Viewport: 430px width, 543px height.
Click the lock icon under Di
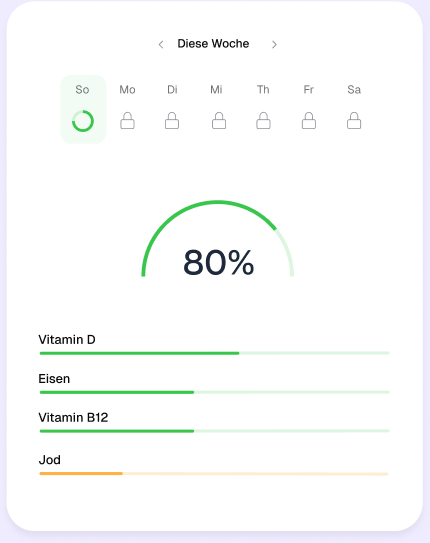pos(172,121)
